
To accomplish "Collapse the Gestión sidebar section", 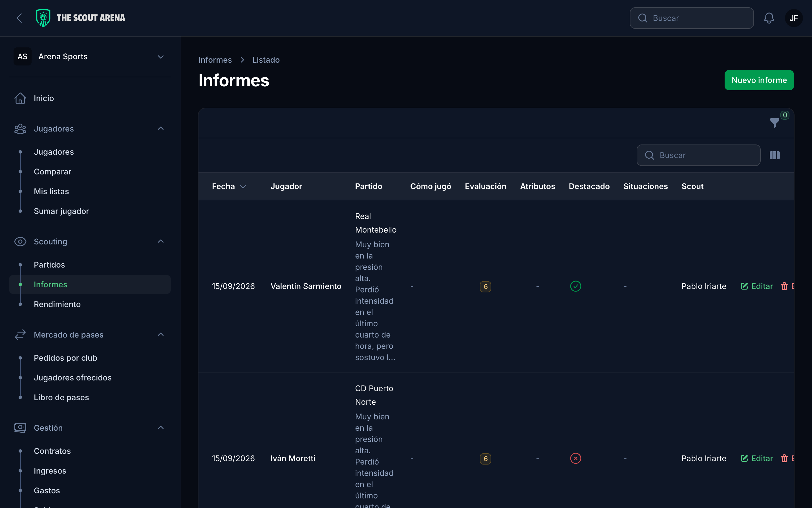I will pyautogui.click(x=161, y=428).
